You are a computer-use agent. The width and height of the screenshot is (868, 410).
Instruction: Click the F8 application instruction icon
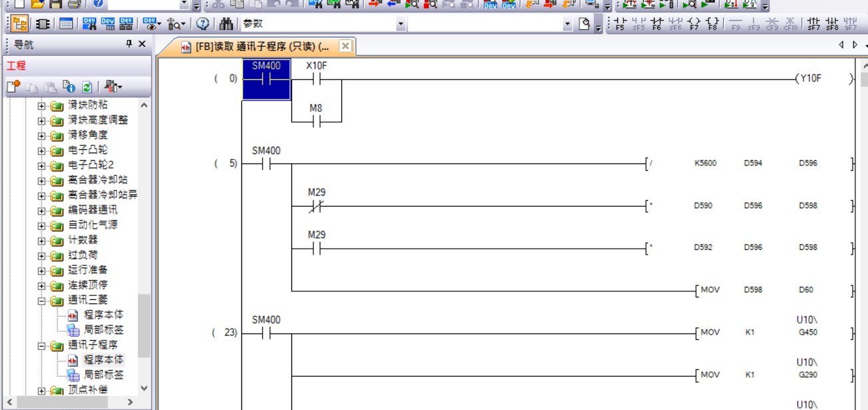pyautogui.click(x=712, y=25)
